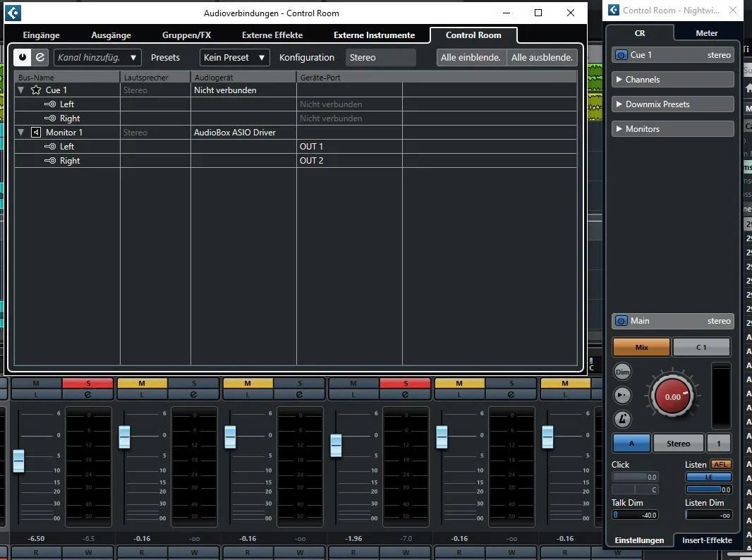Switch to the Eingänge tab
Image resolution: width=752 pixels, height=560 pixels.
(41, 35)
